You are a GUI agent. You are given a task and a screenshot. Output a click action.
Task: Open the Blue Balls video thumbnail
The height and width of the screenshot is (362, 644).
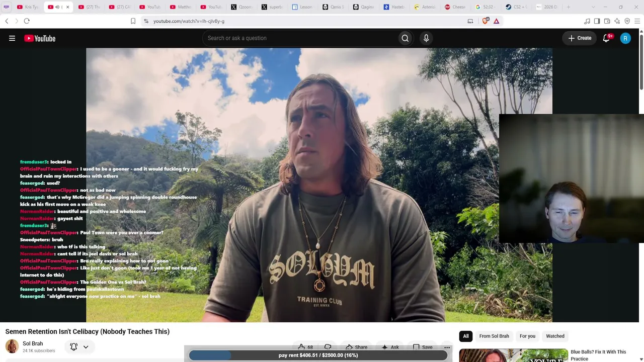click(513, 355)
